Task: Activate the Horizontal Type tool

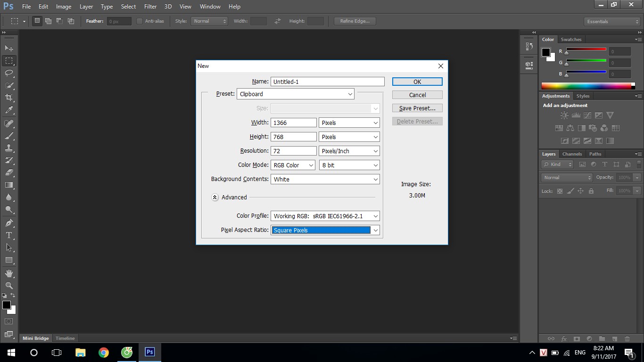Action: [x=9, y=235]
